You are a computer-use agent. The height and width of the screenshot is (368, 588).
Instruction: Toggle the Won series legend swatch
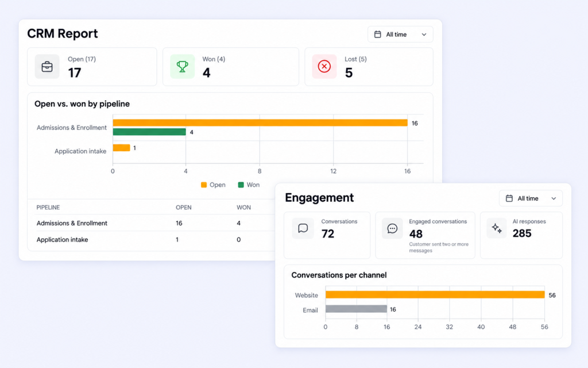[x=241, y=185]
